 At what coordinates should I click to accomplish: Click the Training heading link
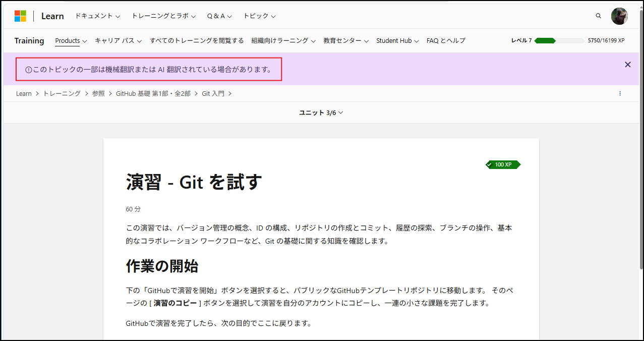(29, 40)
